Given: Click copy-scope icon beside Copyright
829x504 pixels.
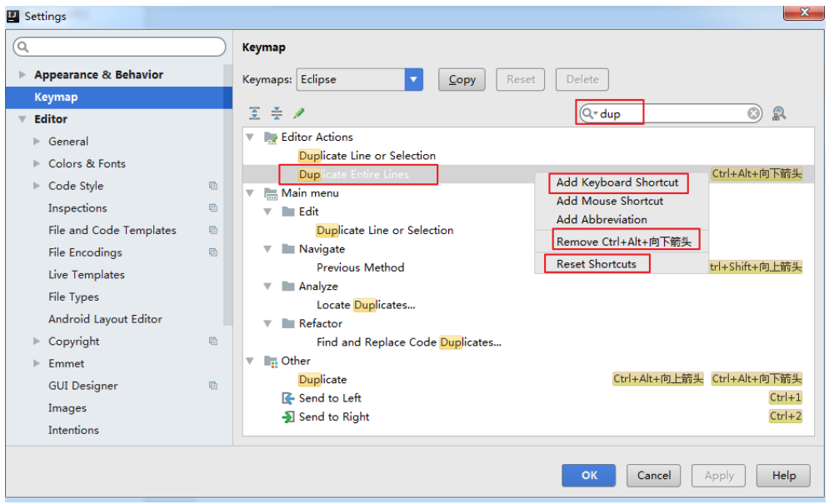Looking at the screenshot, I should [213, 341].
